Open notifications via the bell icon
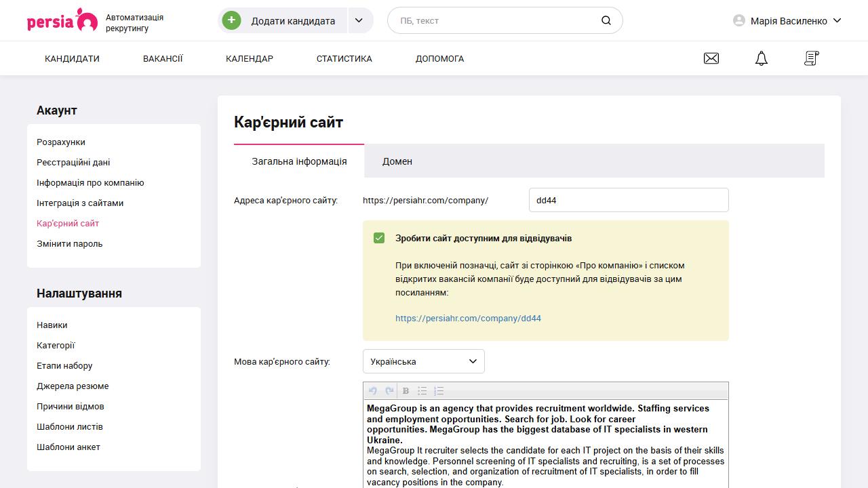The image size is (868, 488). coord(761,58)
